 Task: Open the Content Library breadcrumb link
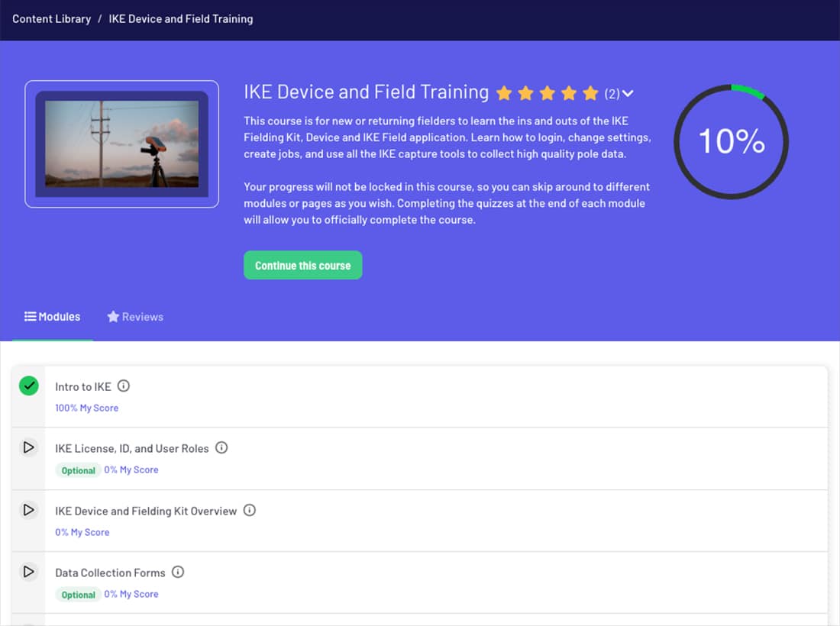tap(51, 19)
